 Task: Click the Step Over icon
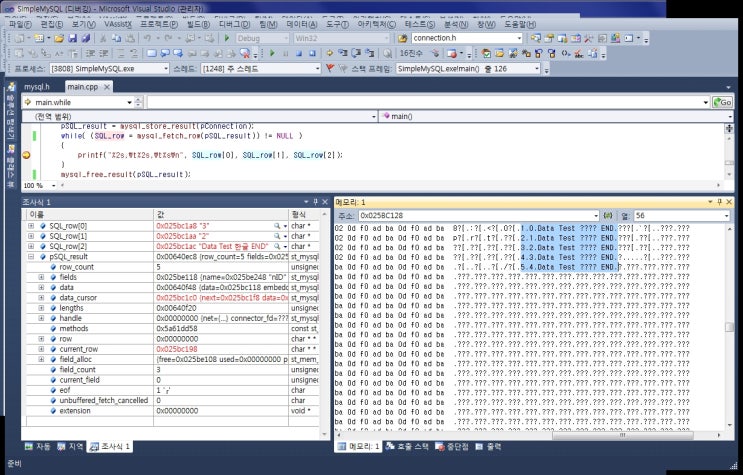point(356,54)
